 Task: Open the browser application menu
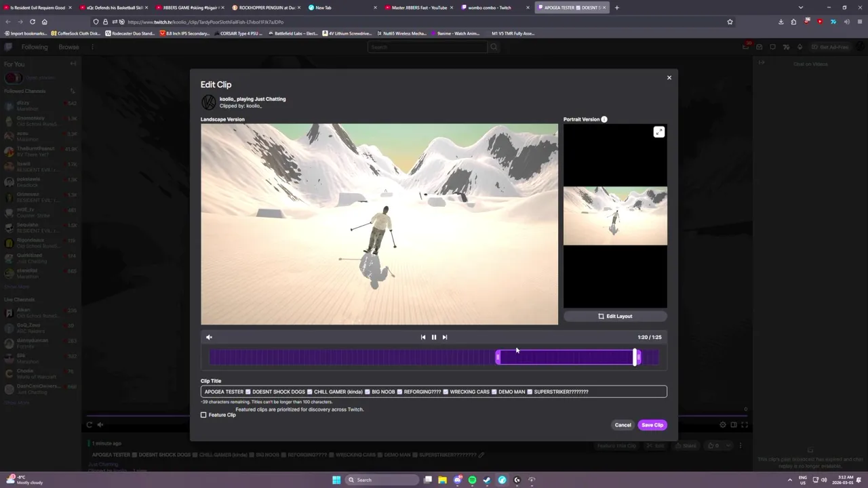[859, 22]
